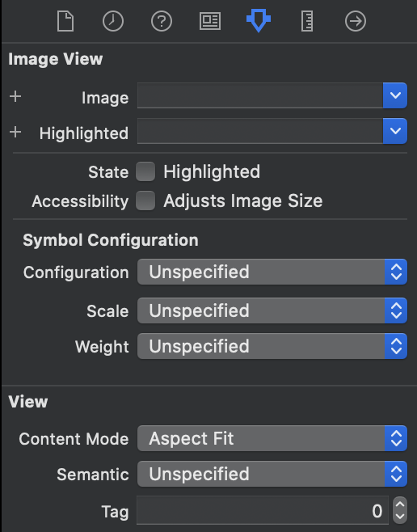Viewport: 417px width, 532px height.
Task: Open the Configuration popup menu
Action: pos(272,272)
